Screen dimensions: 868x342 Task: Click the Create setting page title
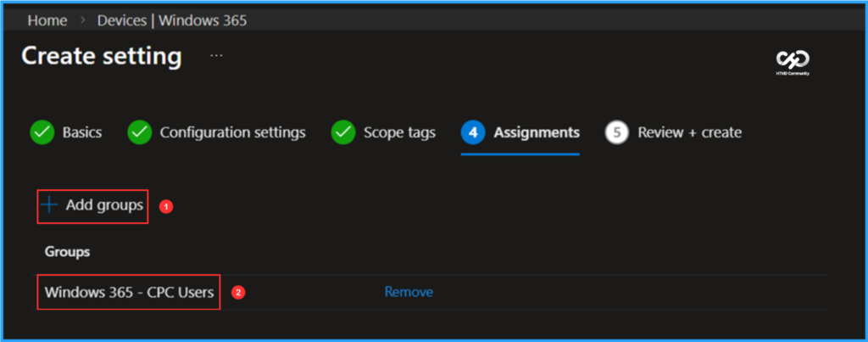(x=102, y=56)
